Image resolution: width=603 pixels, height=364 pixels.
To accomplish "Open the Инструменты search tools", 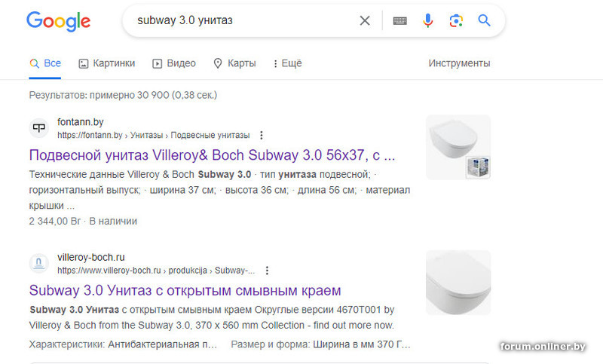I will [459, 63].
